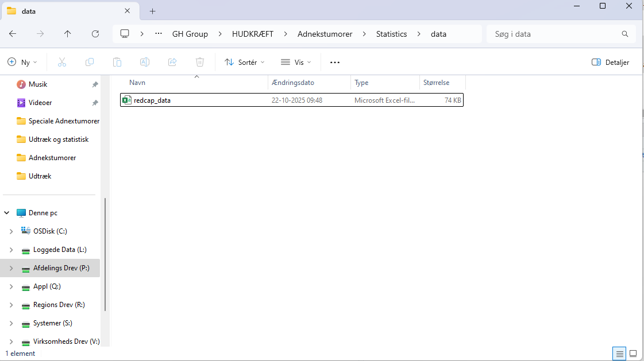This screenshot has height=361, width=644.
Task: Click the Ny new item button
Action: [22, 62]
